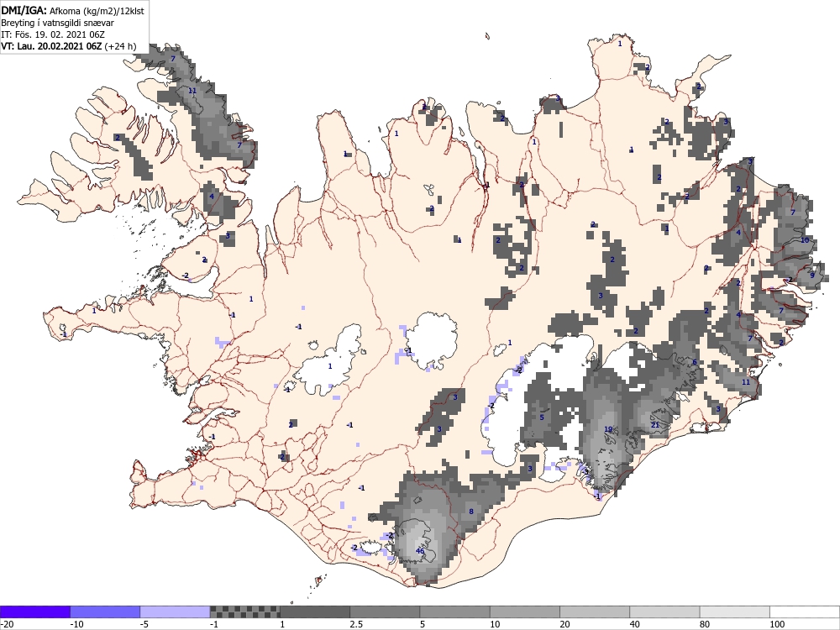This screenshot has height=630, width=840.
Task: Click the '11' value in the southeast fjords
Action: point(746,382)
